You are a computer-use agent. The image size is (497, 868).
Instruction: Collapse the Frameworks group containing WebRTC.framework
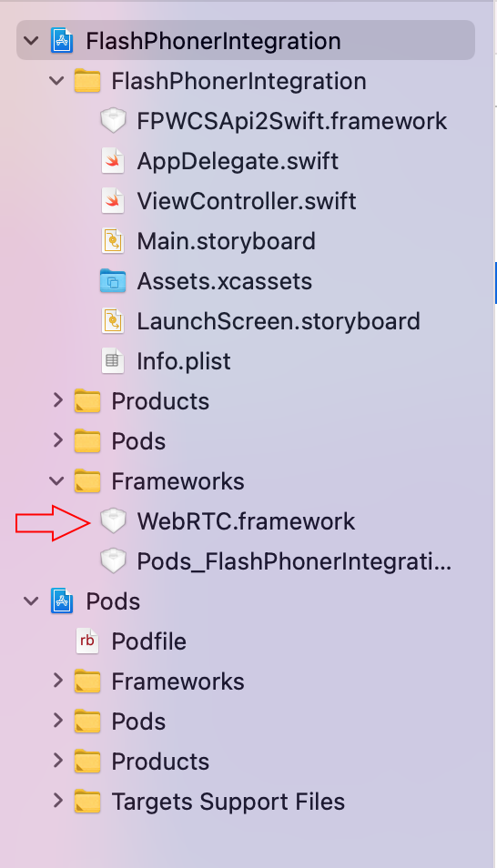[x=56, y=481]
